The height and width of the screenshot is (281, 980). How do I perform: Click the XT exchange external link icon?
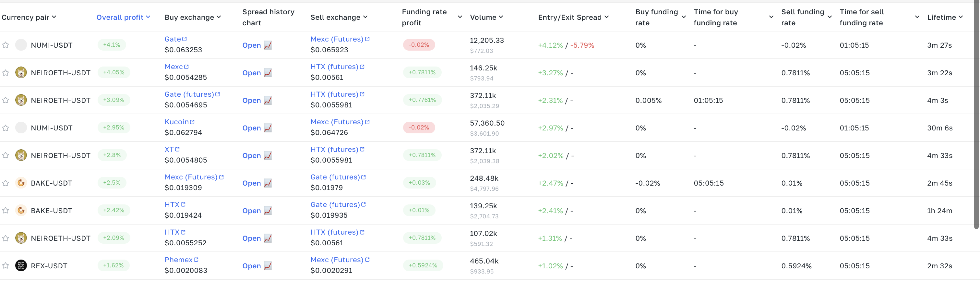click(177, 149)
